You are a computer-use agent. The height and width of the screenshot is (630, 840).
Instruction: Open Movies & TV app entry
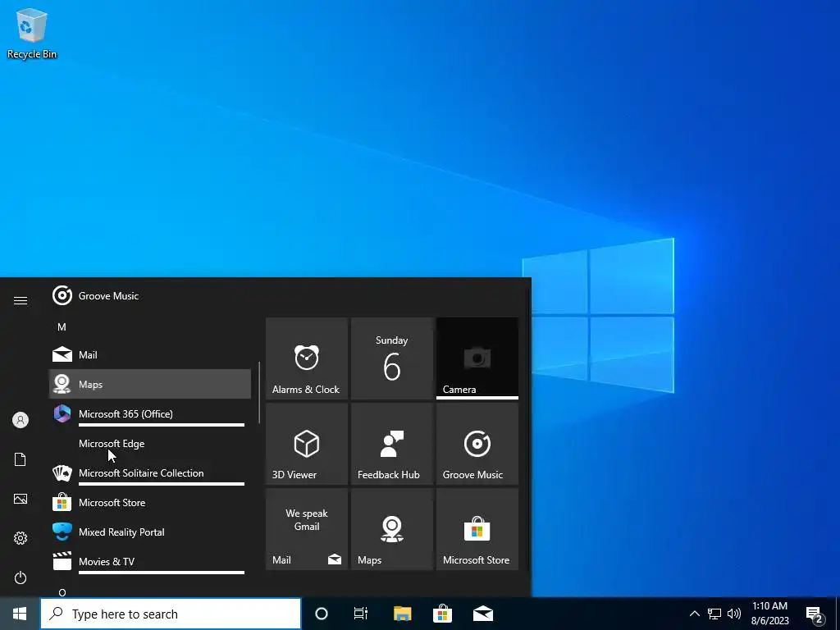[150, 561]
